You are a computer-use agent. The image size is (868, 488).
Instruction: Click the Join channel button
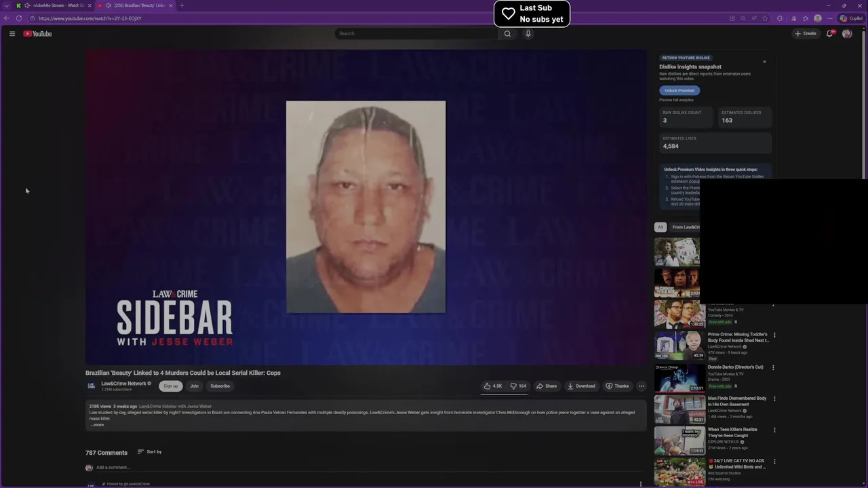[194, 386]
